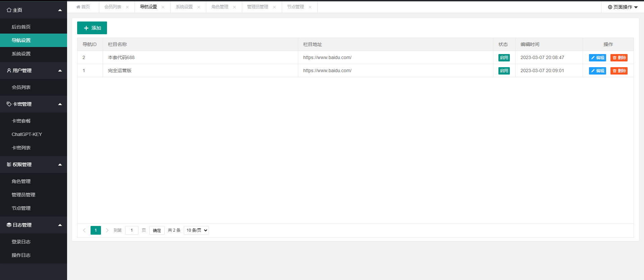The height and width of the screenshot is (280, 644).
Task: Select the 本套代码688 name cell
Action: coord(201,57)
